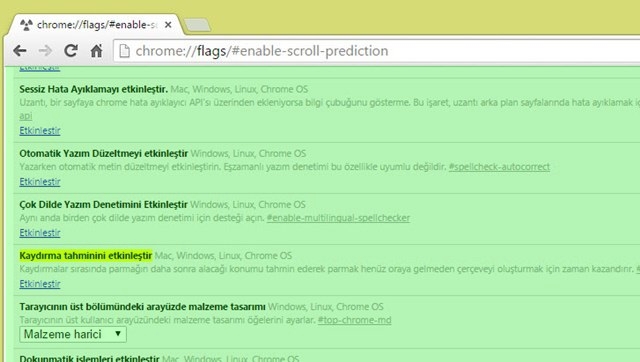
Task: Click the Sessiz Hata Ayıklamayı etkinleştir heading
Action: point(93,89)
